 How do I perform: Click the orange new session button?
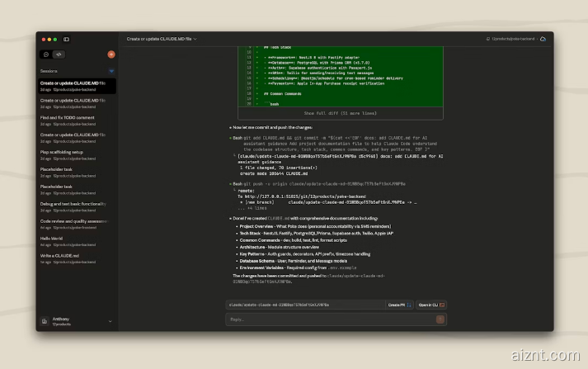coord(111,54)
